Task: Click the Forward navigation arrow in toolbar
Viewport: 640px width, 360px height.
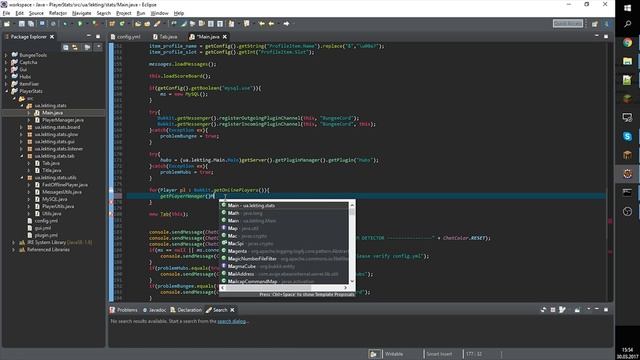Action: tap(287, 24)
